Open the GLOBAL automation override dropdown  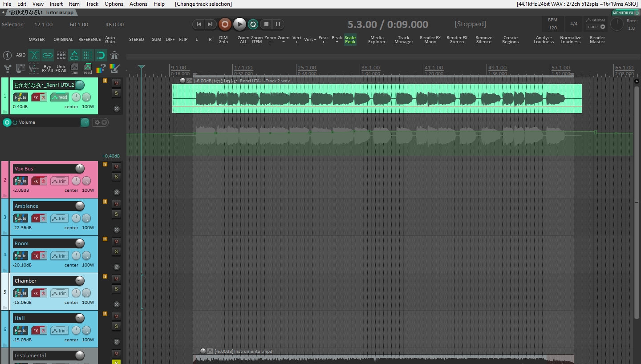(x=596, y=27)
